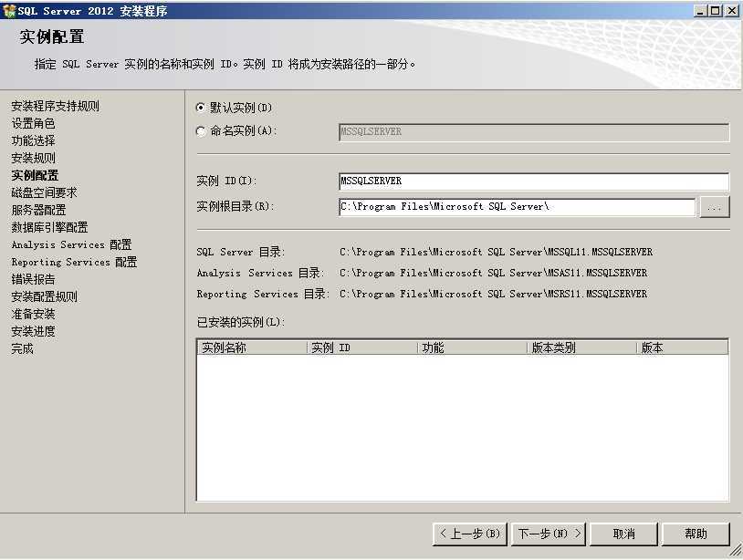
Task: Click the 取消 cancel button
Action: point(623,534)
